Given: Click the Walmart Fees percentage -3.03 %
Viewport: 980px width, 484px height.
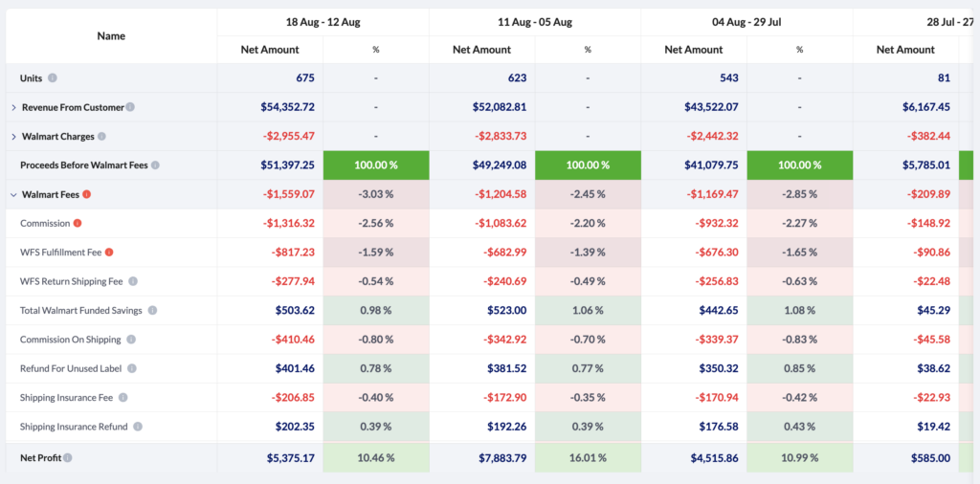Looking at the screenshot, I should coord(375,194).
